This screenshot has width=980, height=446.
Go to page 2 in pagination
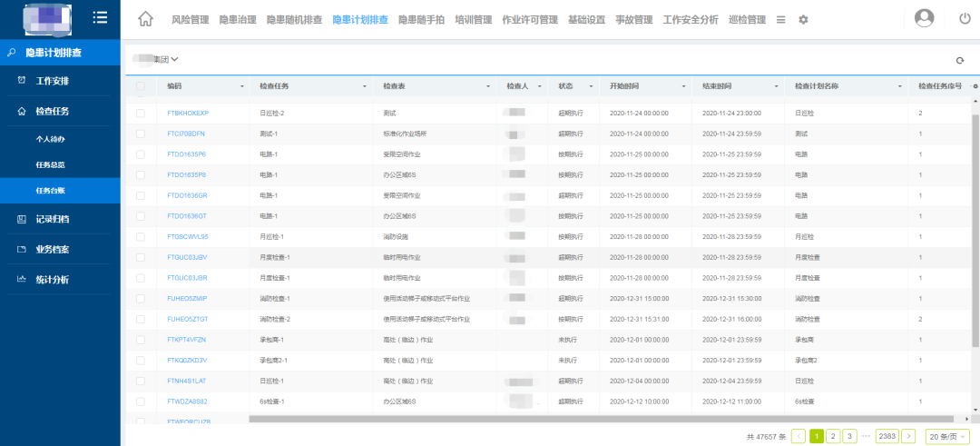pos(833,436)
